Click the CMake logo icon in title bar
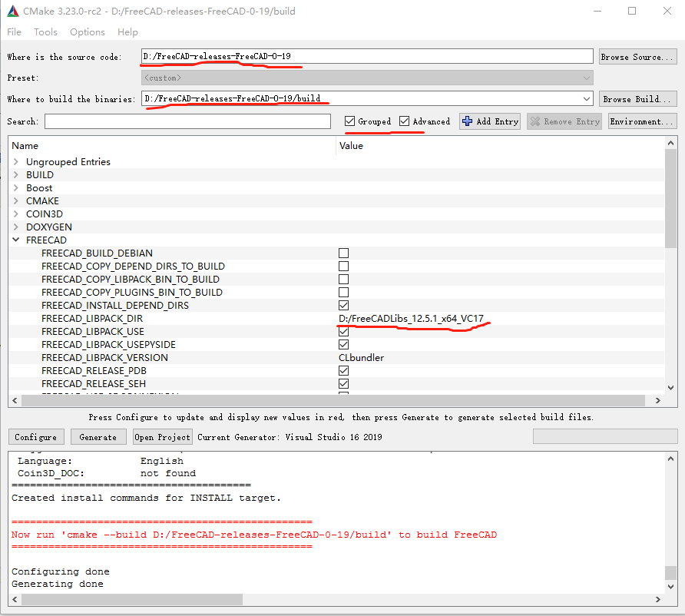Screen dimensions: 685x616 tap(13, 12)
